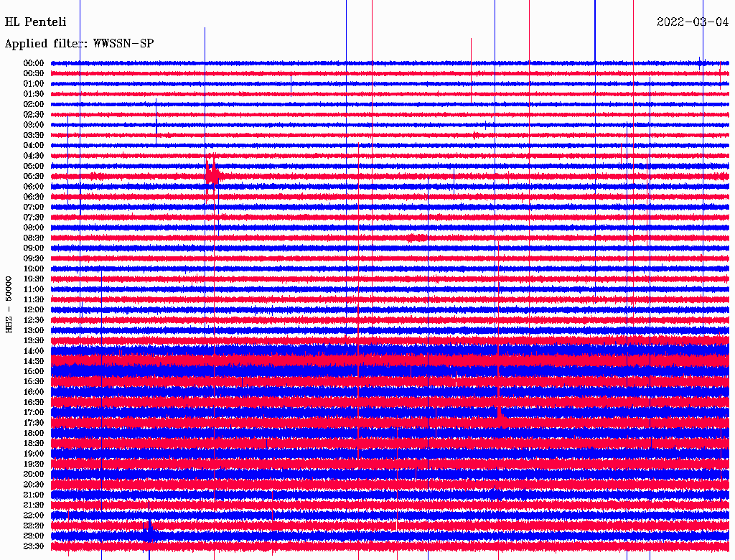Select the 07:30 time row label
The height and width of the screenshot is (560, 735).
click(34, 217)
